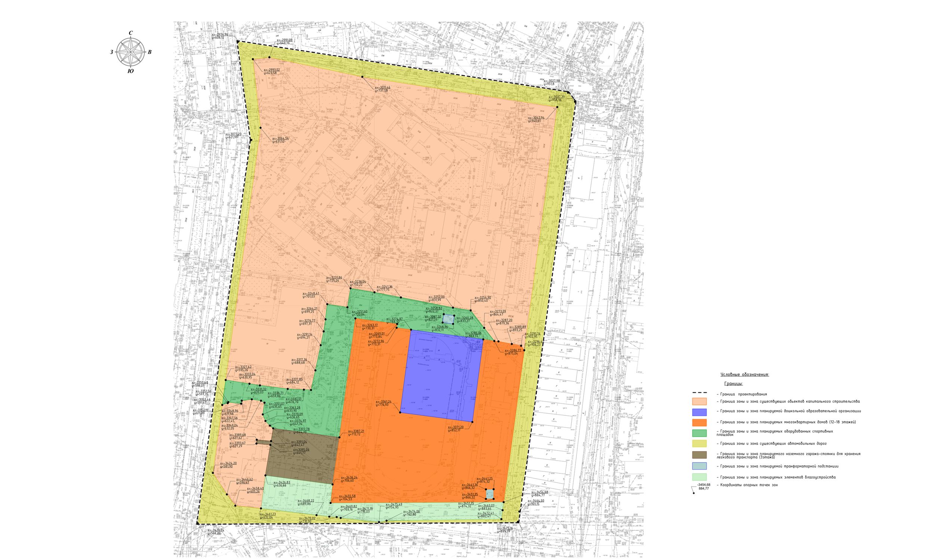Screen dimensions: 935x560
Task: Click the compass east letter 'В'
Action: 150,52
